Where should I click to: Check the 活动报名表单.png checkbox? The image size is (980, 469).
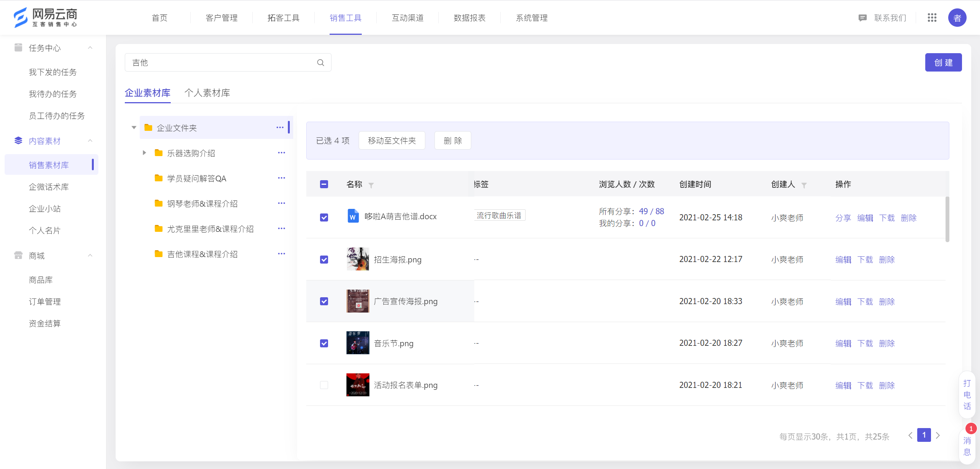tap(324, 385)
